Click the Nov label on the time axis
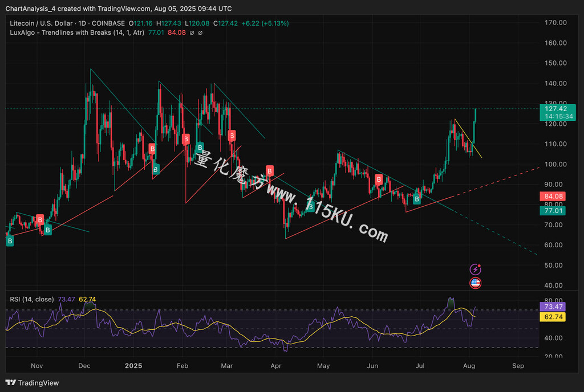Viewport: 584px width, 392px height. tap(37, 366)
